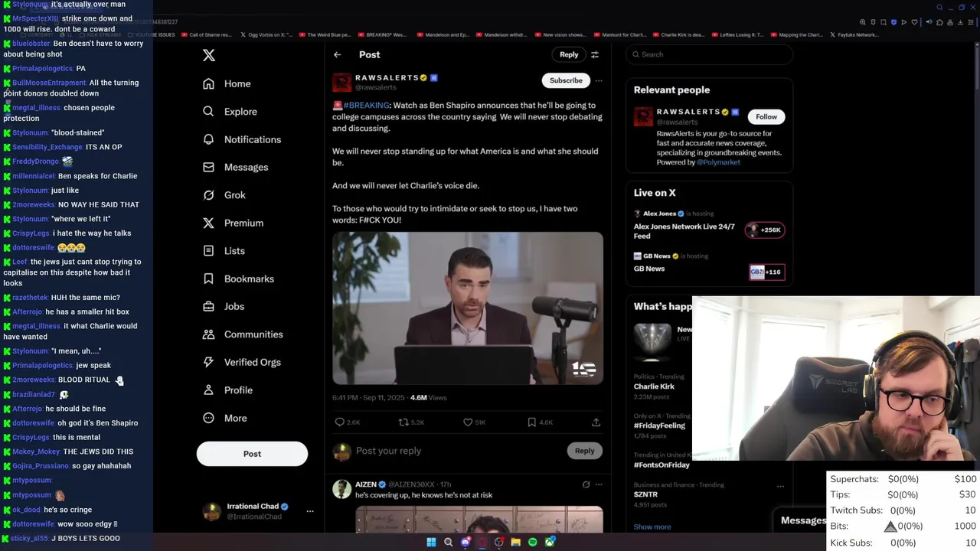Open the Faytuks Network bookmark
The width and height of the screenshot is (980, 551).
854,34
